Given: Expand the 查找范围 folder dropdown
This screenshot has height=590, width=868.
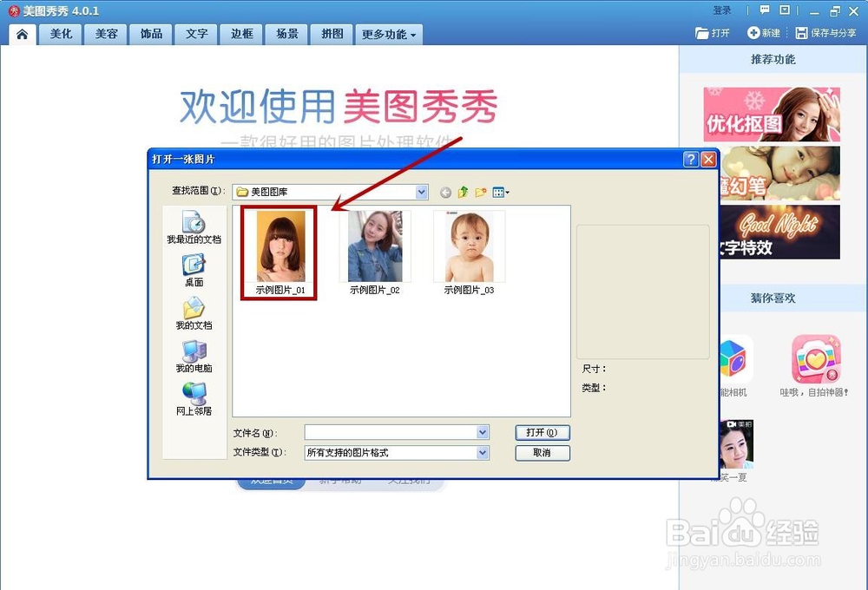Looking at the screenshot, I should [422, 192].
